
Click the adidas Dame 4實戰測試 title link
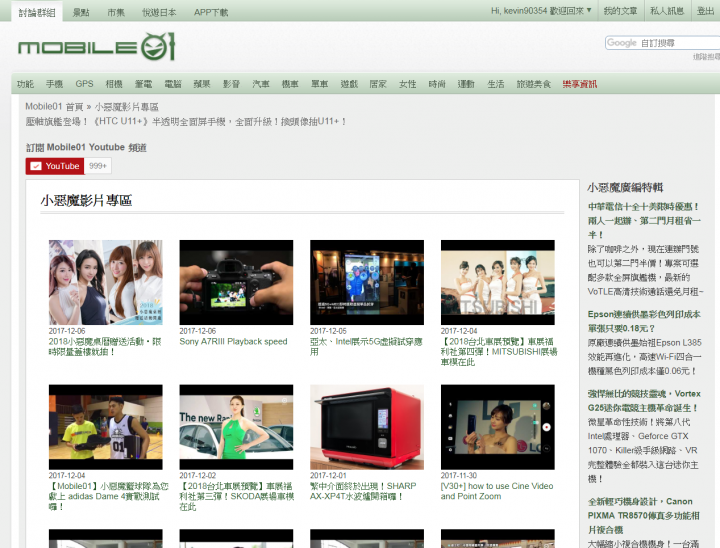108,496
